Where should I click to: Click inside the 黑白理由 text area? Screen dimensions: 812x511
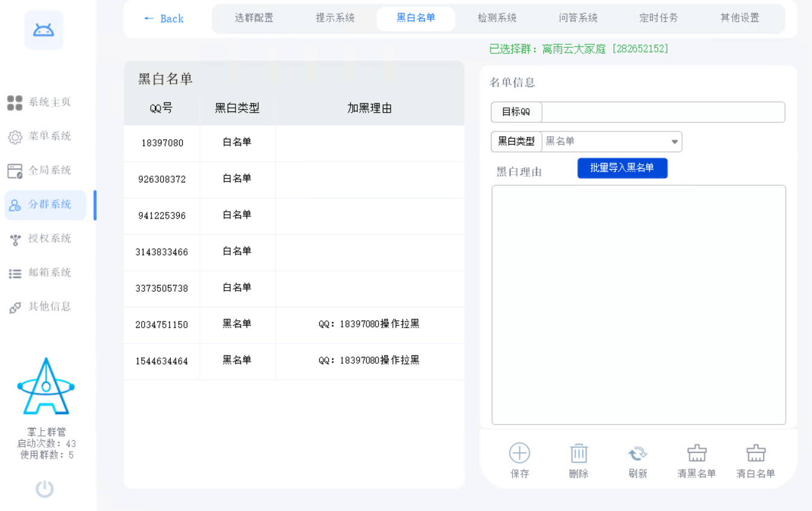click(x=639, y=305)
